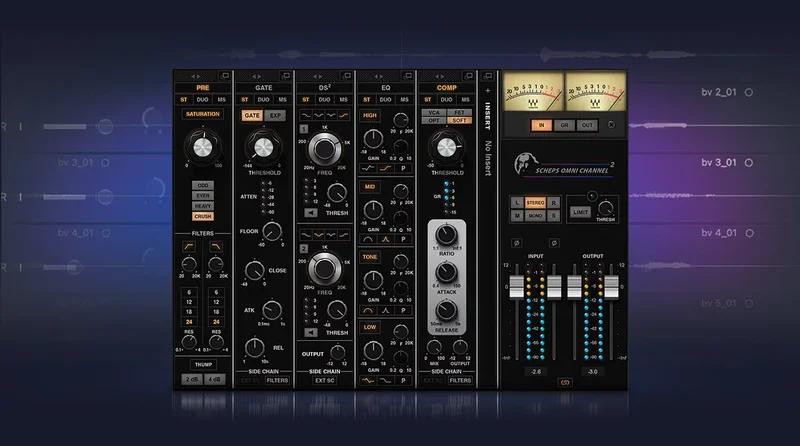
Task: Choose first filter shape in DS2 band 1
Action: [306, 115]
